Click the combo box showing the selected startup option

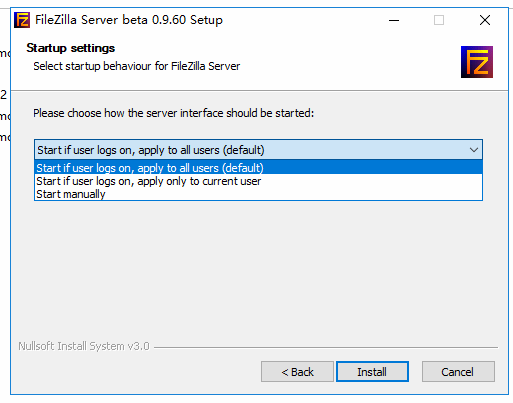258,150
